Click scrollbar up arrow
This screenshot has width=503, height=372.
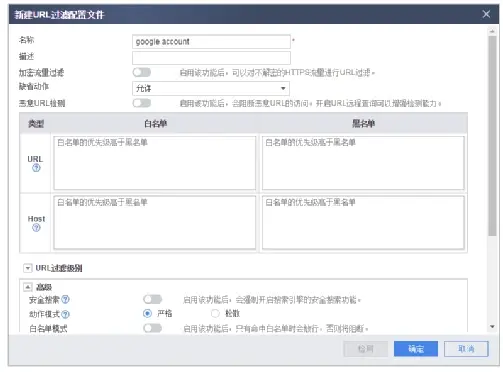tap(492, 31)
